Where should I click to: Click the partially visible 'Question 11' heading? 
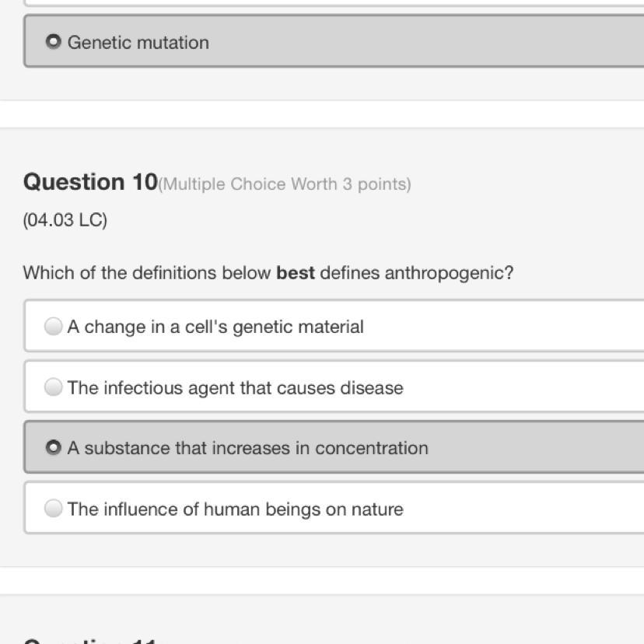[90, 639]
